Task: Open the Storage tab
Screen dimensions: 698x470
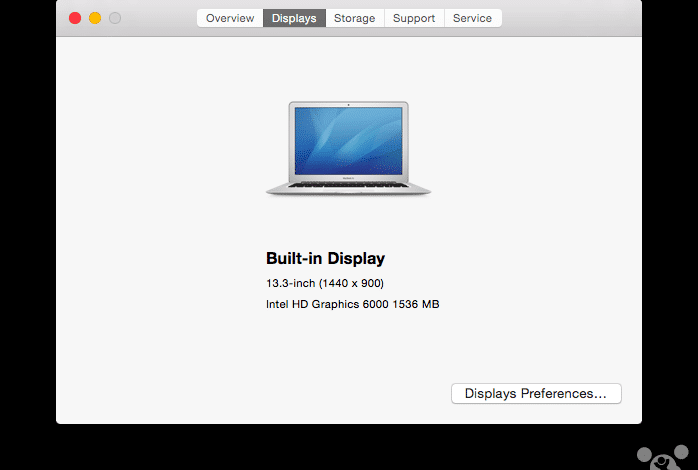Action: click(355, 18)
